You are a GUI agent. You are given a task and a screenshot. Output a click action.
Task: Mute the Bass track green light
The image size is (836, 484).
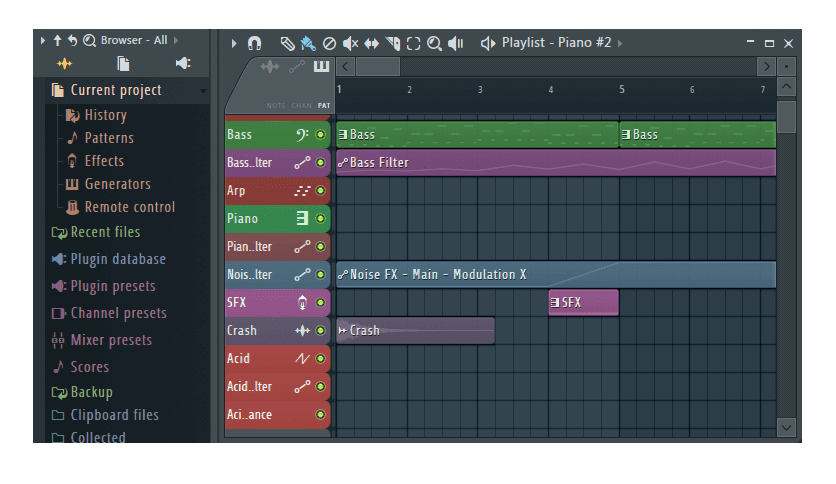pos(320,134)
